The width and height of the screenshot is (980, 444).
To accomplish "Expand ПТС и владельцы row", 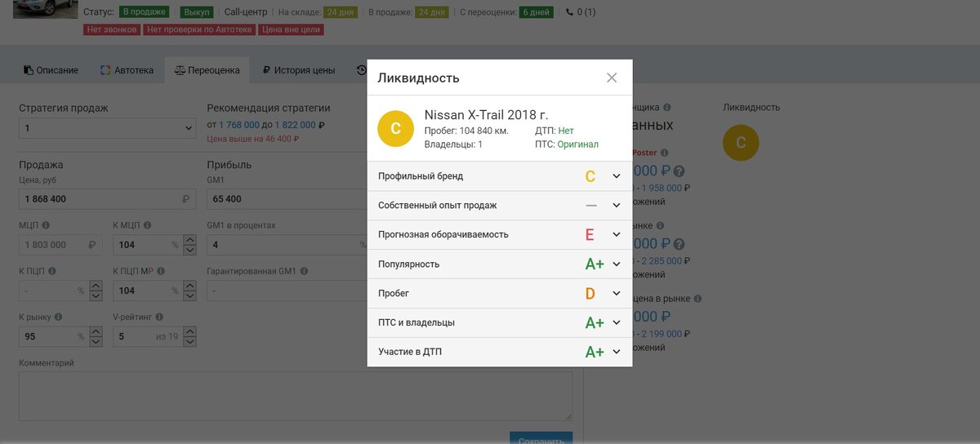I will 617,323.
